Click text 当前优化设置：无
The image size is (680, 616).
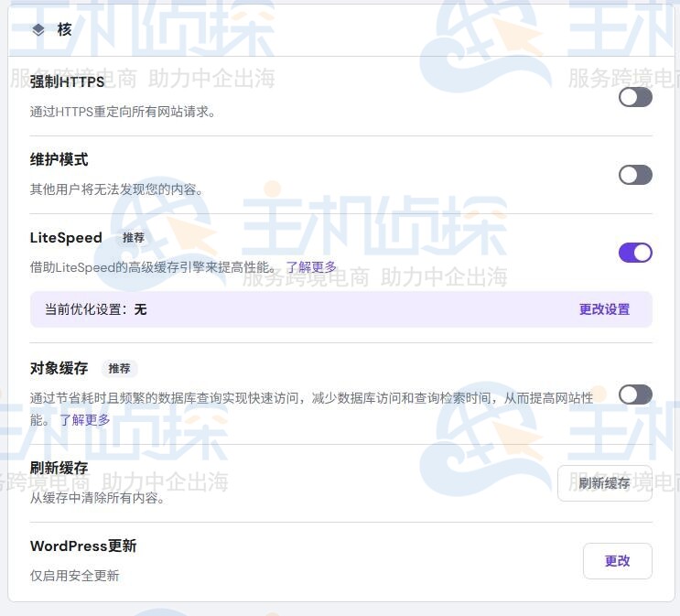coord(96,309)
